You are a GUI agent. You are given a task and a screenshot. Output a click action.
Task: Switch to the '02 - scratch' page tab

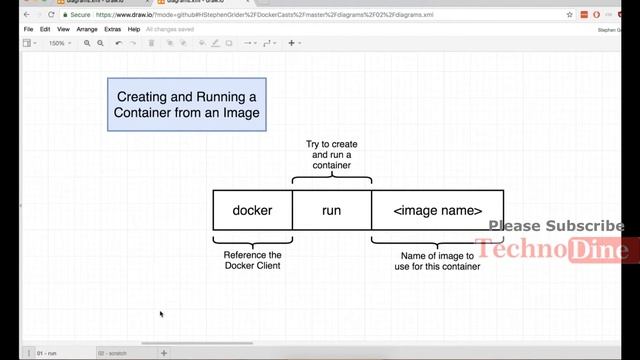(112, 353)
